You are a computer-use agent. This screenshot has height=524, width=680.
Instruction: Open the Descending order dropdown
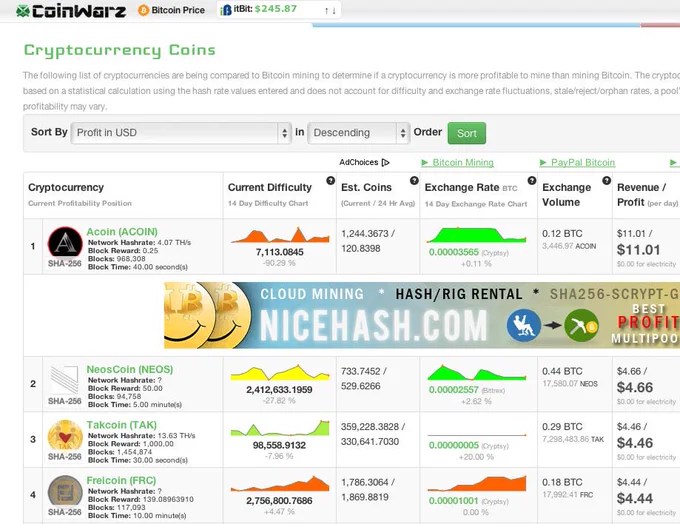358,133
